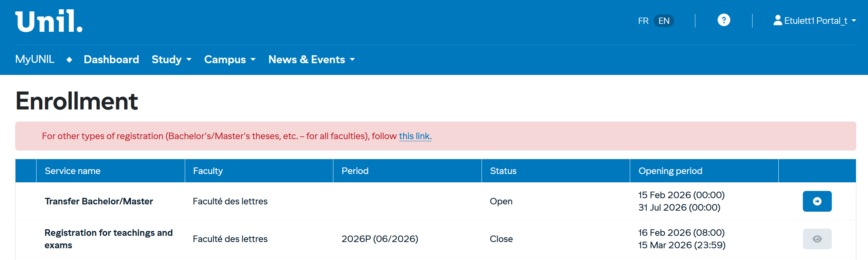Follow the "this link" hyperlink
The image size is (868, 260).
tap(415, 136)
